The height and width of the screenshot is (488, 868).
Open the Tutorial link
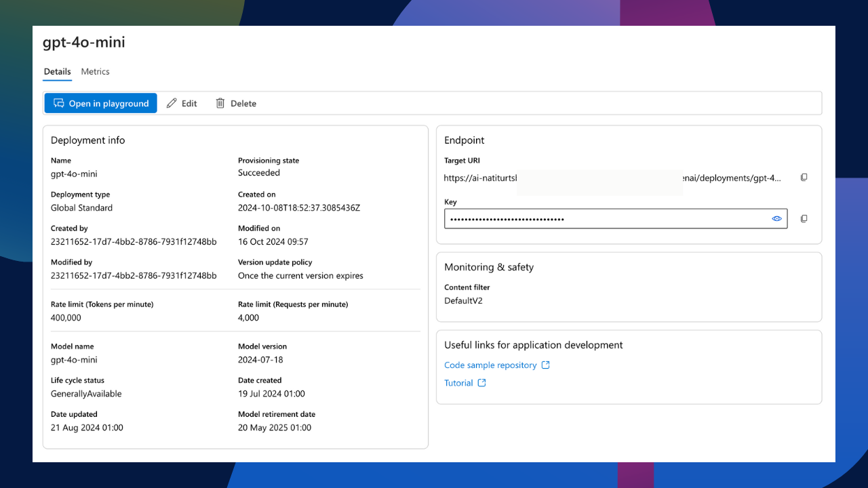pyautogui.click(x=465, y=383)
